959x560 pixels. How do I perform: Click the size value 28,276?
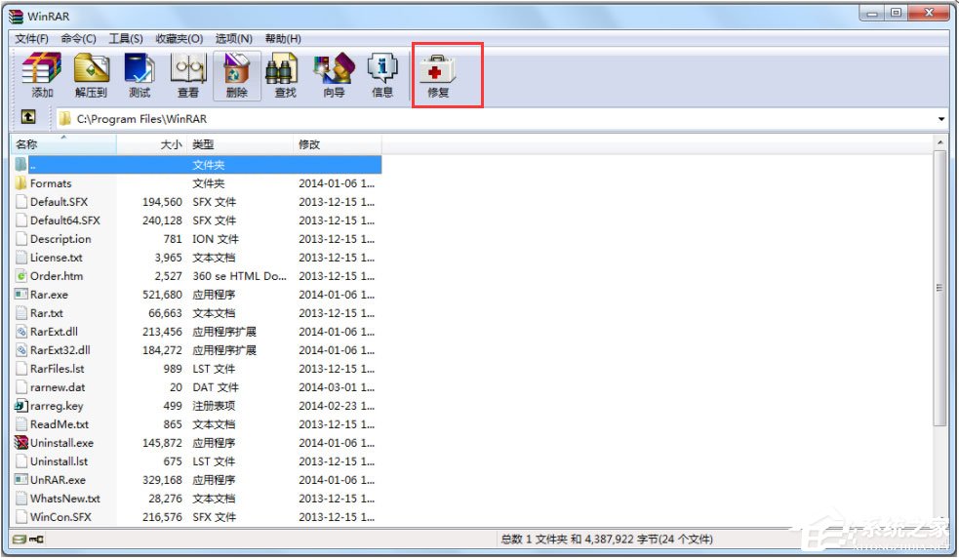pyautogui.click(x=165, y=499)
